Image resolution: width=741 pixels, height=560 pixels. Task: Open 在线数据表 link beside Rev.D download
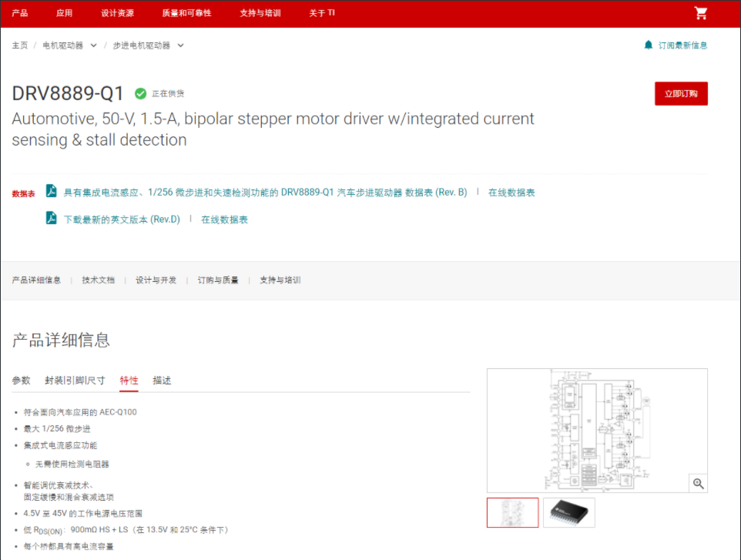click(x=224, y=220)
